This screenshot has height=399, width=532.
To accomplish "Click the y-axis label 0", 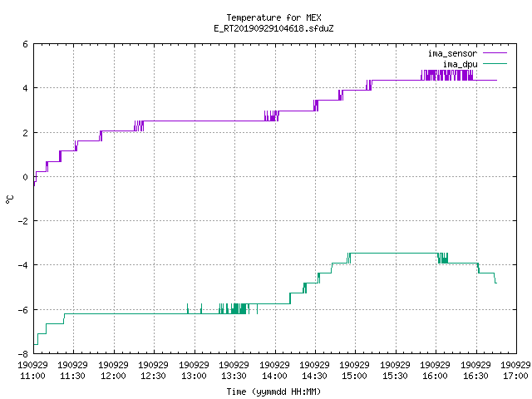I will click(26, 177).
